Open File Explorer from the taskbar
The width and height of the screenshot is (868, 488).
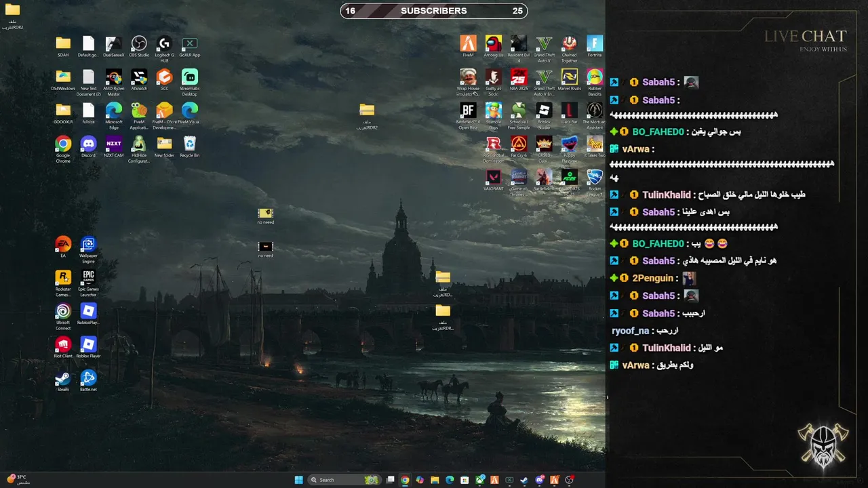(435, 480)
